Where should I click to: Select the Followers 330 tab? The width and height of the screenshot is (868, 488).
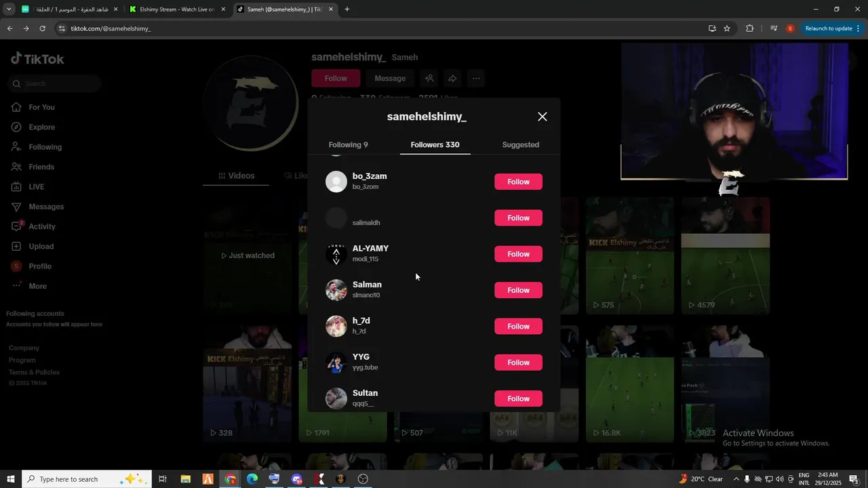coord(435,144)
